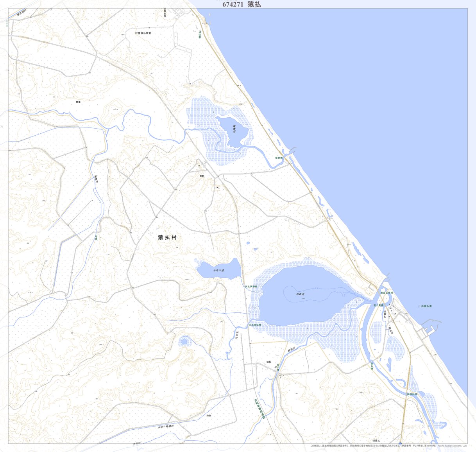The height and width of the screenshot is (452, 476).
Task: Select the 天北芦野橋 bridge label
Action: (251, 287)
